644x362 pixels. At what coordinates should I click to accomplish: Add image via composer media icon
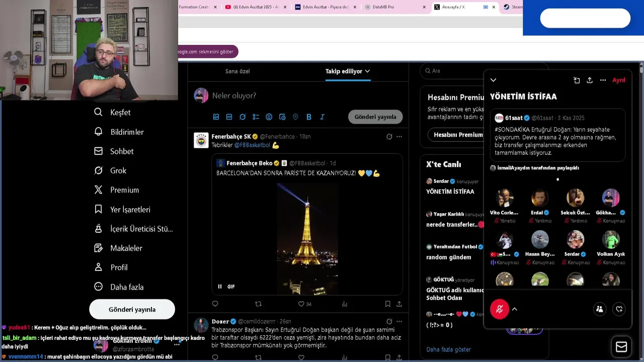[216, 117]
